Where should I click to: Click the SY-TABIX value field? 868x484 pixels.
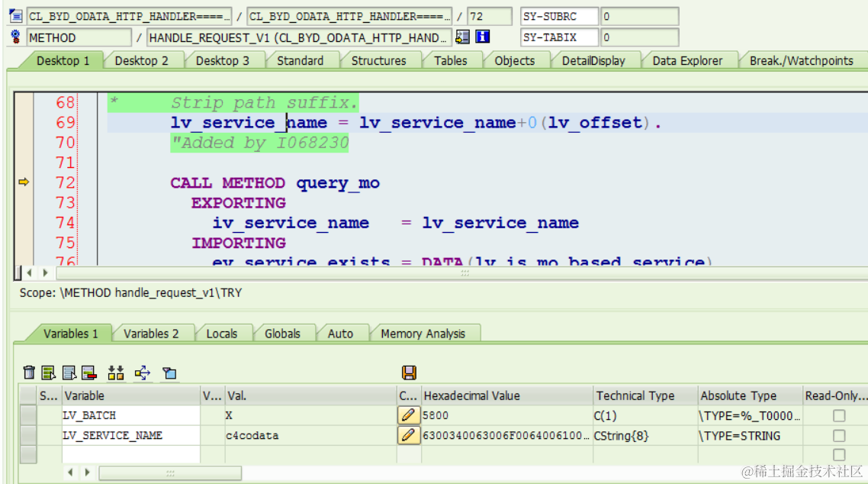[639, 37]
